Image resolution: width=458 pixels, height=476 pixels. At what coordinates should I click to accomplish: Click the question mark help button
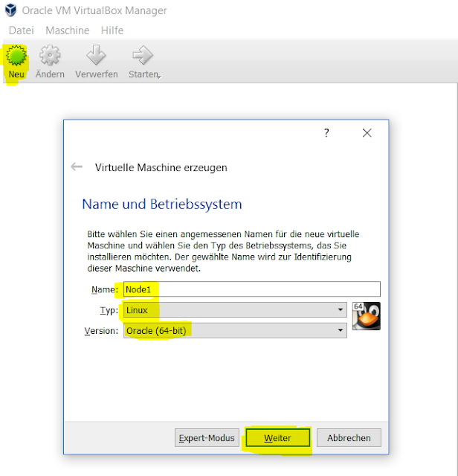(x=326, y=132)
